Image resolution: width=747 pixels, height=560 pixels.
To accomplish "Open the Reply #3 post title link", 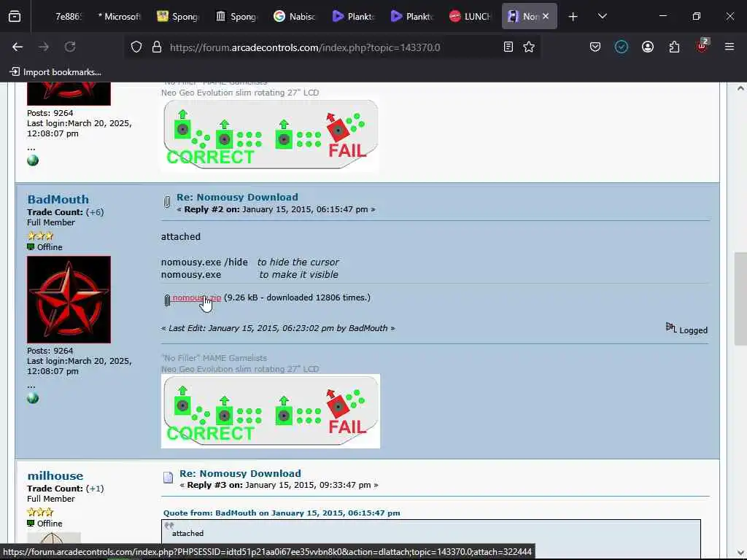I will (240, 473).
